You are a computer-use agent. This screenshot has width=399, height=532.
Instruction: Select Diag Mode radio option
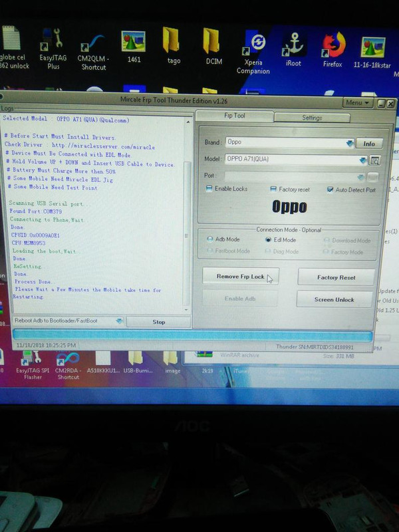coord(268,251)
